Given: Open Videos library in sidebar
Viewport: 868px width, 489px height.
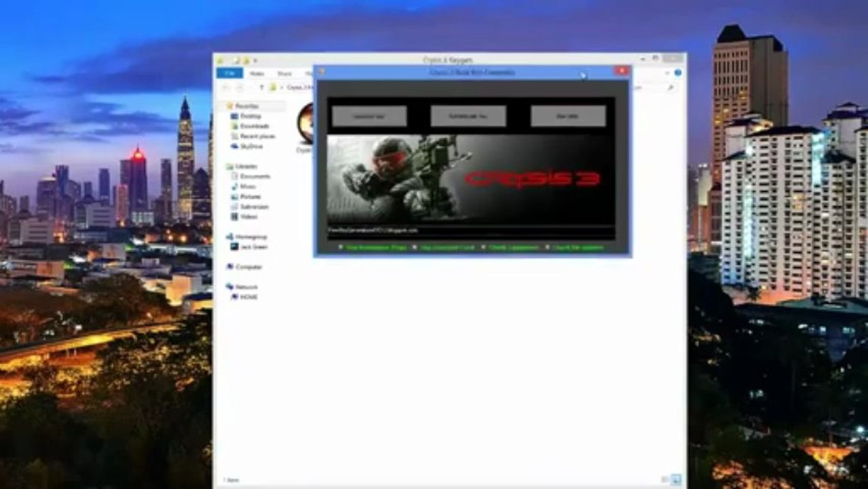Looking at the screenshot, I should pos(248,217).
